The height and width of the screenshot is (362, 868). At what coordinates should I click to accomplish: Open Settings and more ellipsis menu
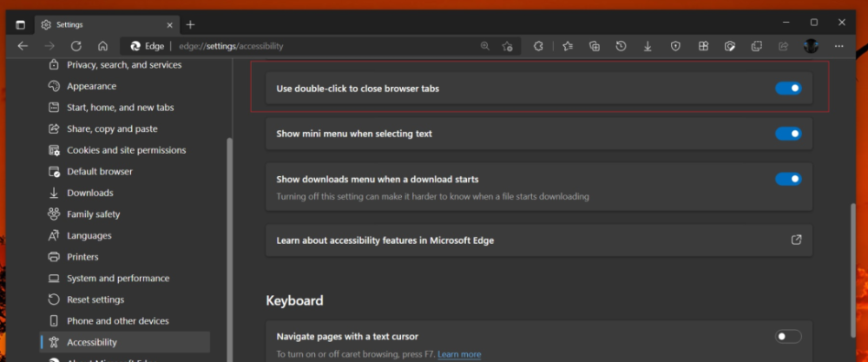838,46
